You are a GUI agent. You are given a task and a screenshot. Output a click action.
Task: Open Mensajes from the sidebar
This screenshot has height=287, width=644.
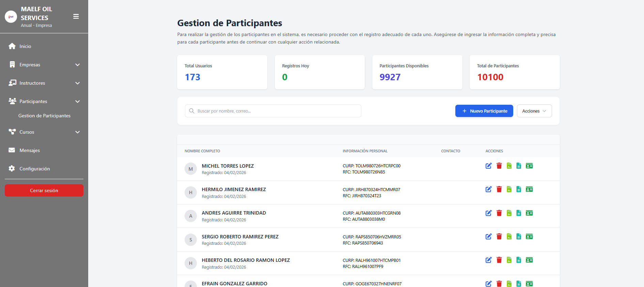(x=30, y=150)
